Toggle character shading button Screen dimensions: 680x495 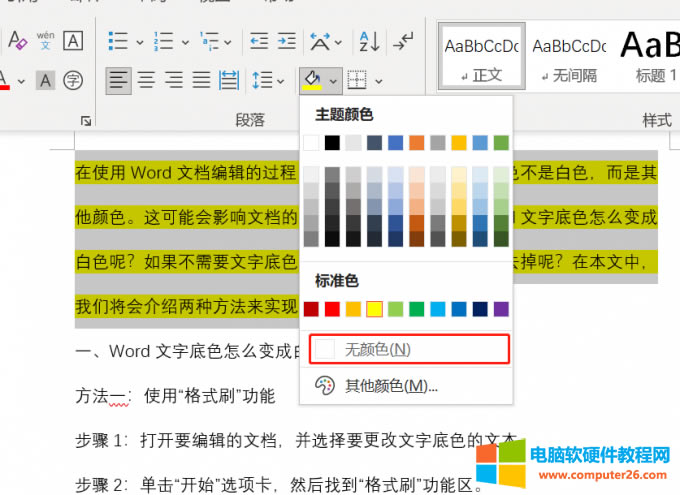click(x=46, y=79)
